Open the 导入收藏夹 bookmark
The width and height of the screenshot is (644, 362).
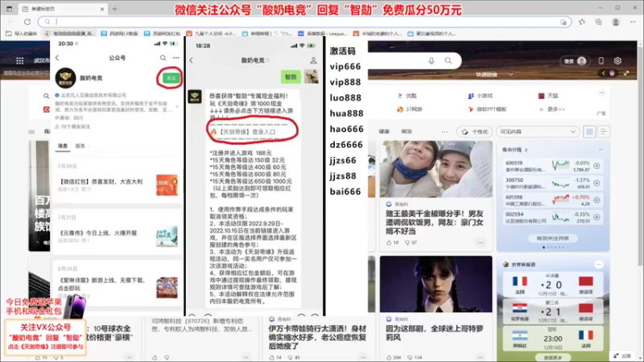point(22,34)
